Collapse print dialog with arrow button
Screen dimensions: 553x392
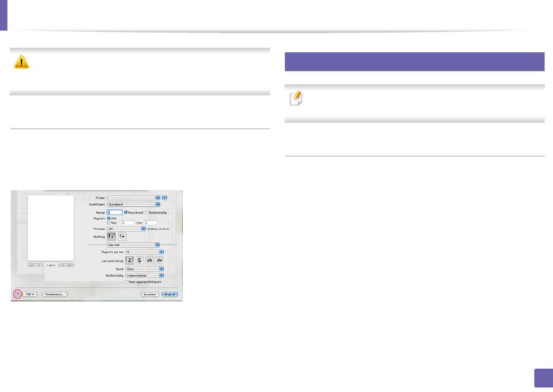164,198
